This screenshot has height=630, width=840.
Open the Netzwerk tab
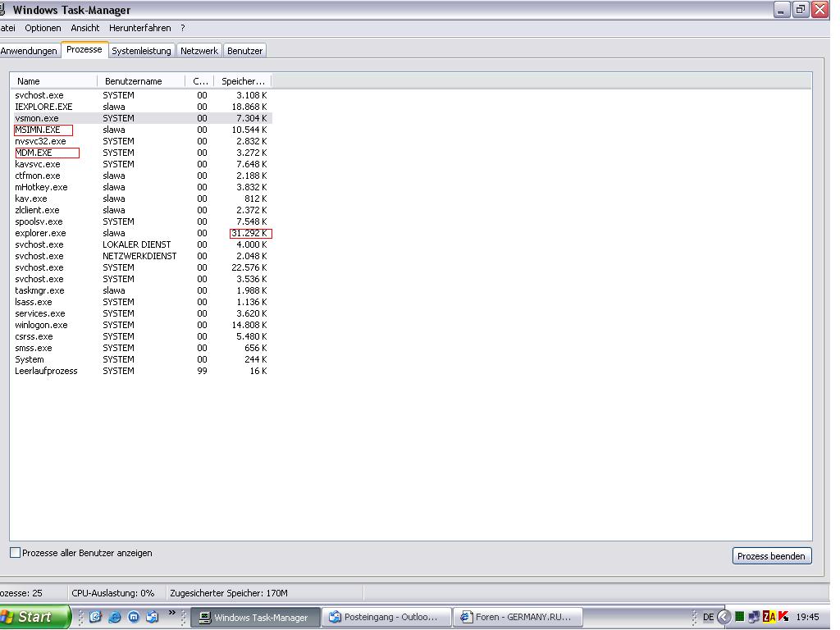[199, 51]
